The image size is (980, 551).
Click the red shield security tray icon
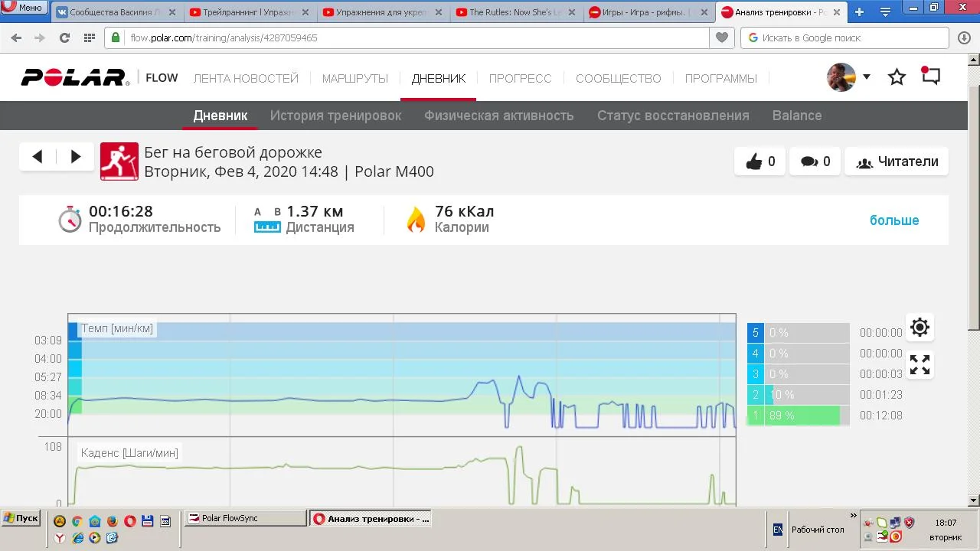[x=909, y=523]
